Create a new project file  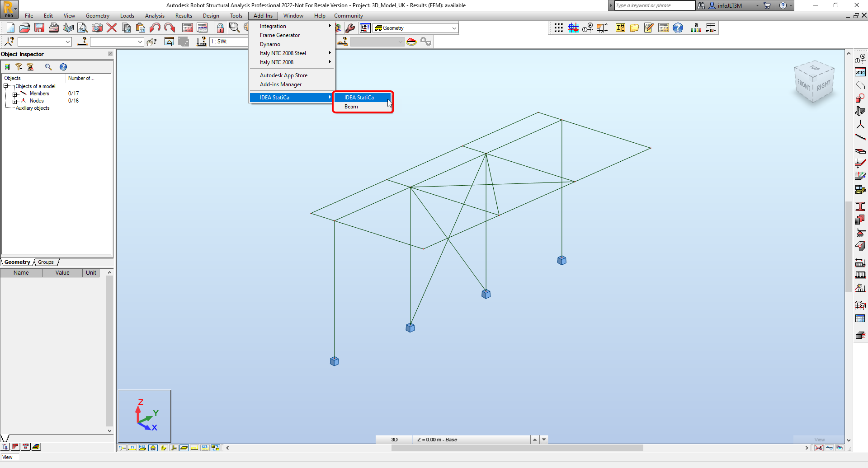10,28
